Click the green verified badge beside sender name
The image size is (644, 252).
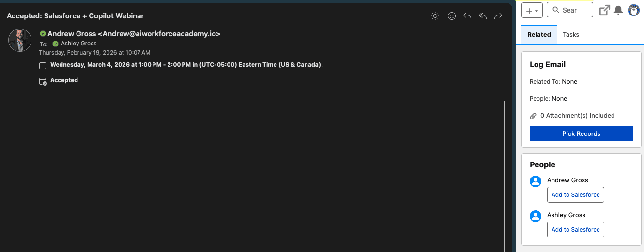click(x=43, y=34)
